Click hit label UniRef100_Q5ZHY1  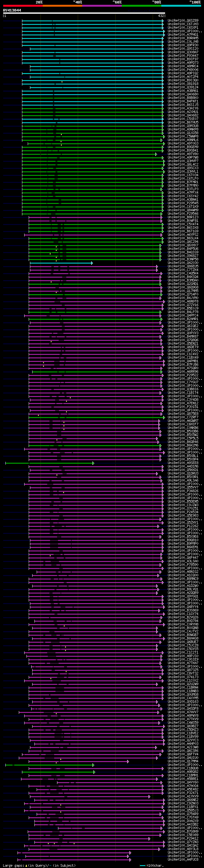183,523
